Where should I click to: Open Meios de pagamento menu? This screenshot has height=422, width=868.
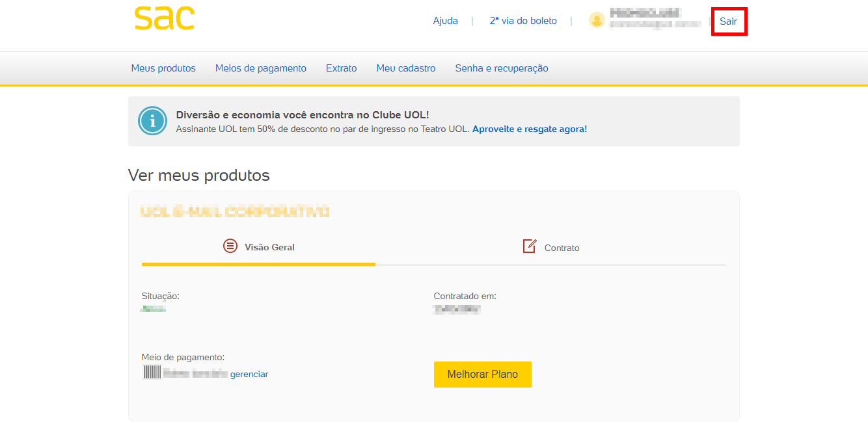(261, 68)
